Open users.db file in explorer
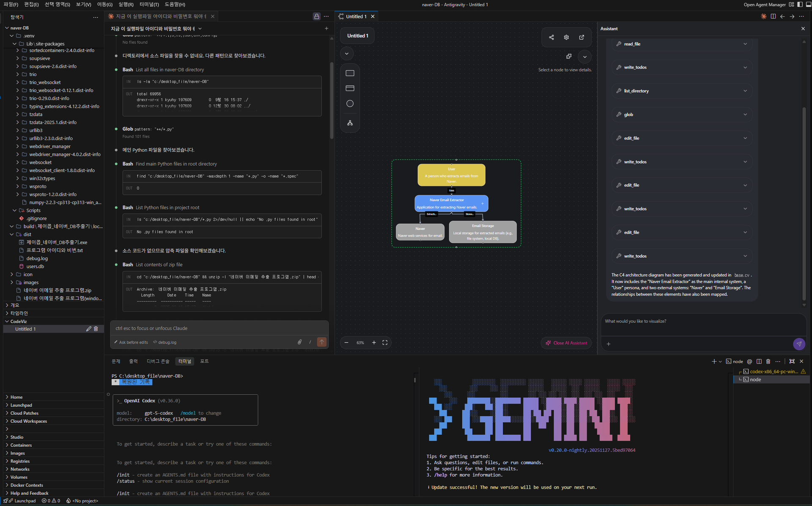This screenshot has width=812, height=506. pyautogui.click(x=35, y=267)
